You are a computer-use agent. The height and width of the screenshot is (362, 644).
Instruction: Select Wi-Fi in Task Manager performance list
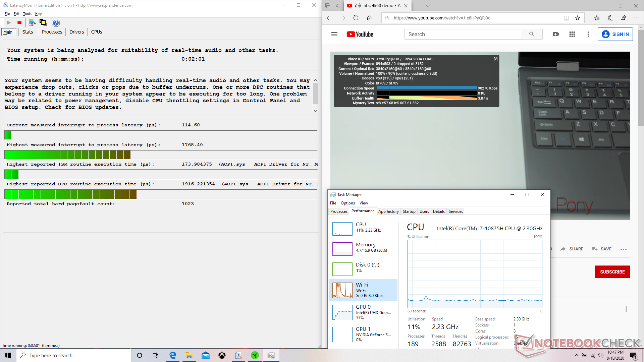[x=363, y=290]
